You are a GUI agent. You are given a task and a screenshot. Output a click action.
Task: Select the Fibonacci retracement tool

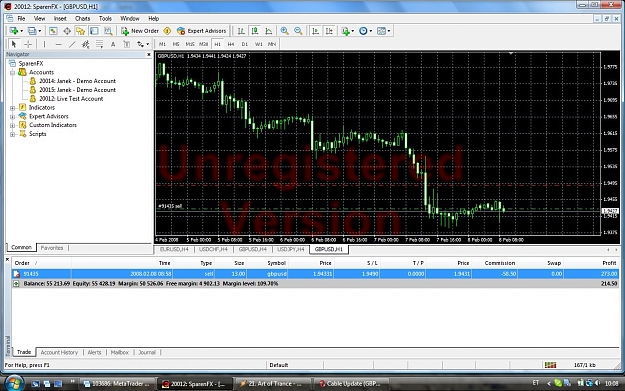(99, 44)
